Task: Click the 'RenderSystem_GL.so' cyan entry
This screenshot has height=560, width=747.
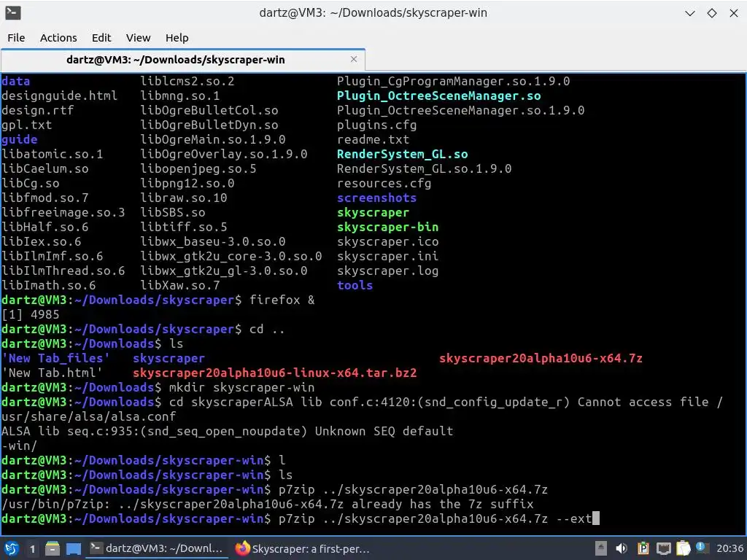Action: coord(402,155)
